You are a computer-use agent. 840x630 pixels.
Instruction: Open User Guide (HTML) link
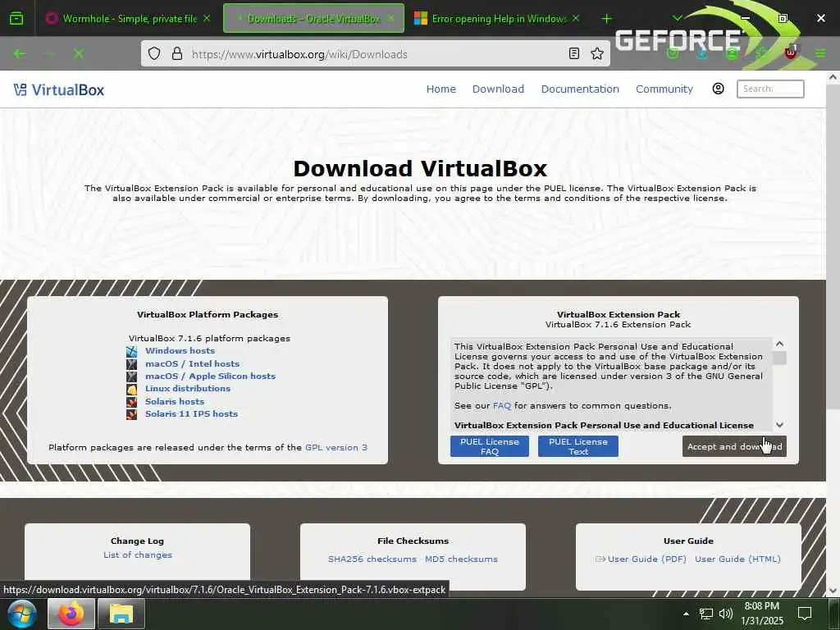pos(737,559)
